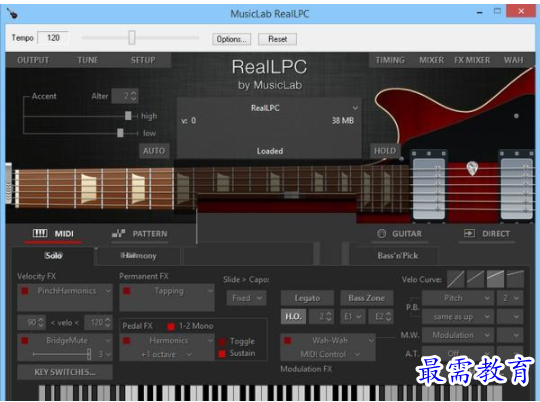This screenshot has height=402, width=540.
Task: Switch to the Harmony tab
Action: 138,256
